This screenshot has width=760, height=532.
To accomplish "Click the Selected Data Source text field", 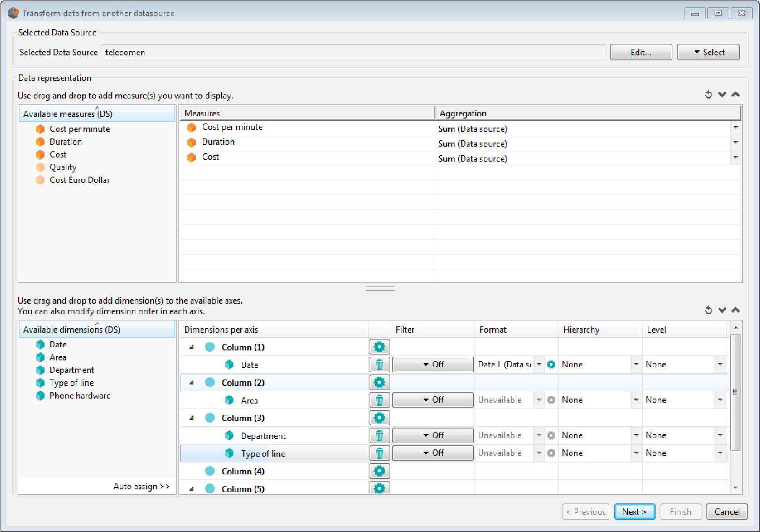I will pyautogui.click(x=353, y=52).
